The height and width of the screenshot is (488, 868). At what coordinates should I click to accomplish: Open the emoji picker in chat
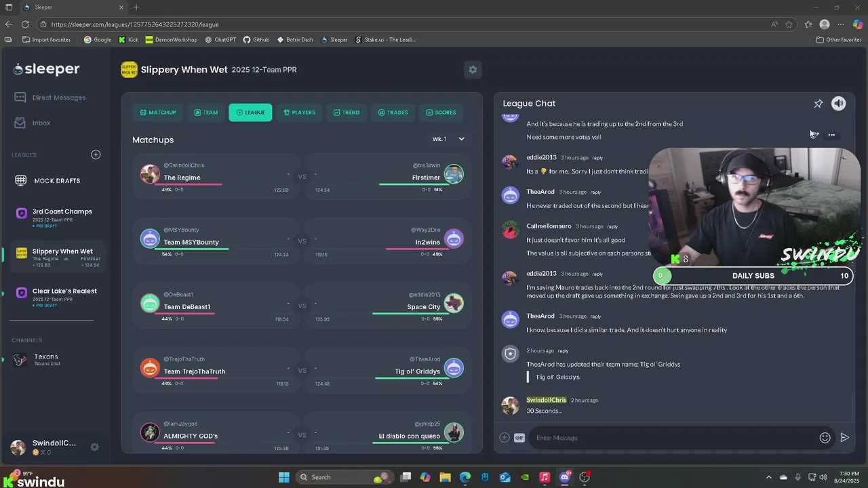coord(825,438)
